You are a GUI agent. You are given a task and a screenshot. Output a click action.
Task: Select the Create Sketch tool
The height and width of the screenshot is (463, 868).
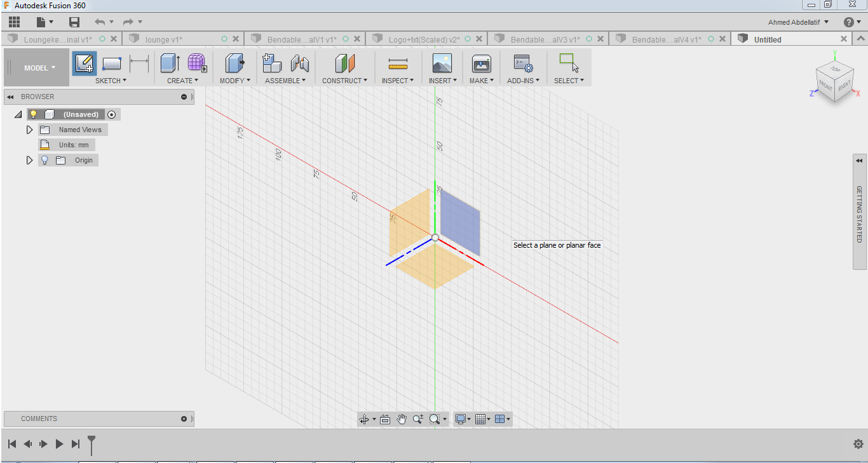tap(85, 64)
